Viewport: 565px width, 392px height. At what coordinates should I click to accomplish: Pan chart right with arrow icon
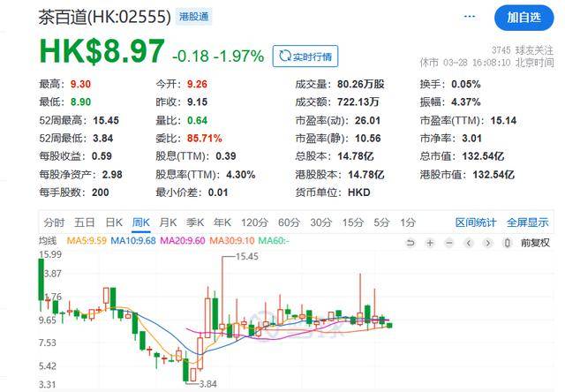(x=488, y=243)
